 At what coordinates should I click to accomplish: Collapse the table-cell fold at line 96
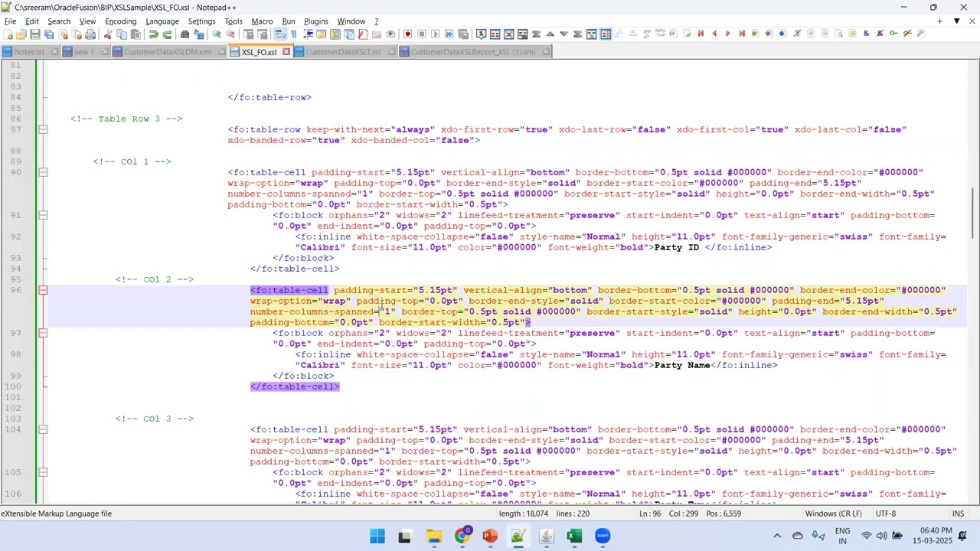tap(43, 290)
